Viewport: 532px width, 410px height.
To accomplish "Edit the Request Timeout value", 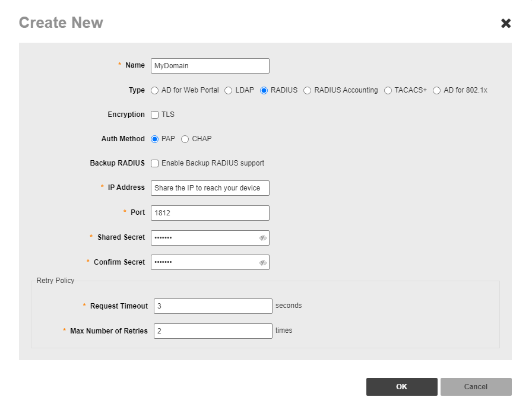I will [213, 306].
